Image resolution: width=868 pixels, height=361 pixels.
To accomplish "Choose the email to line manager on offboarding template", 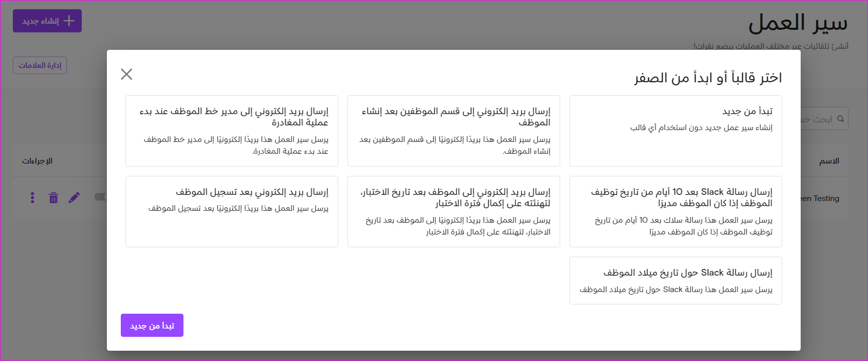I will click(x=231, y=131).
